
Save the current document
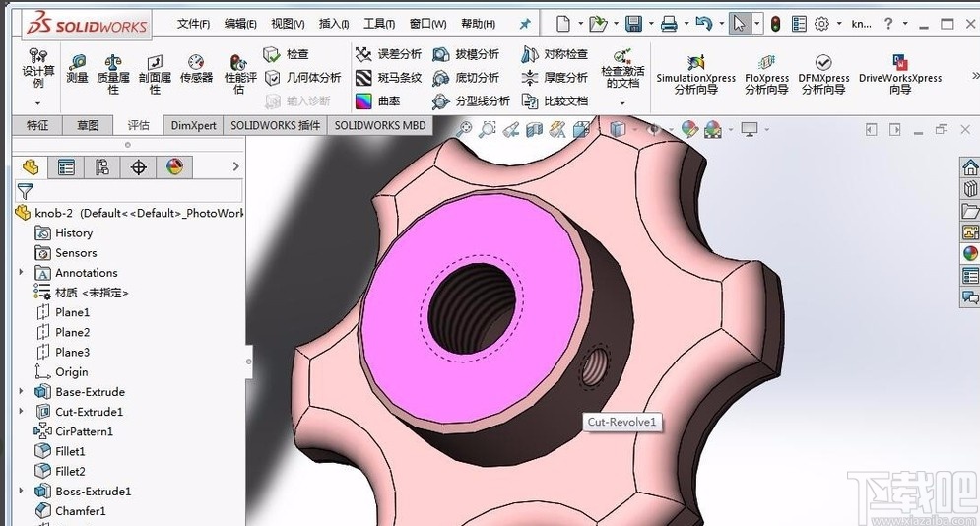point(633,24)
